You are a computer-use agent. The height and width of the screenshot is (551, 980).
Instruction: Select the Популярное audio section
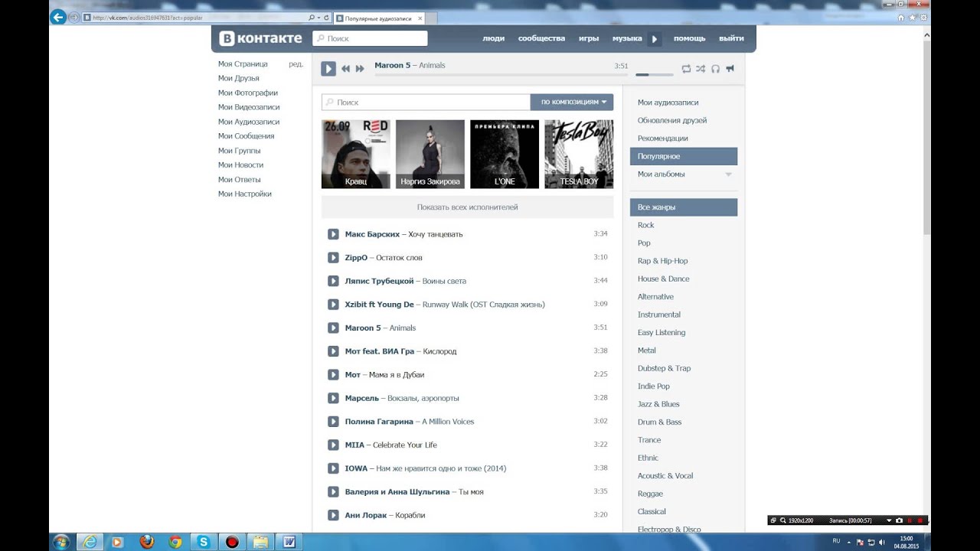click(x=684, y=156)
